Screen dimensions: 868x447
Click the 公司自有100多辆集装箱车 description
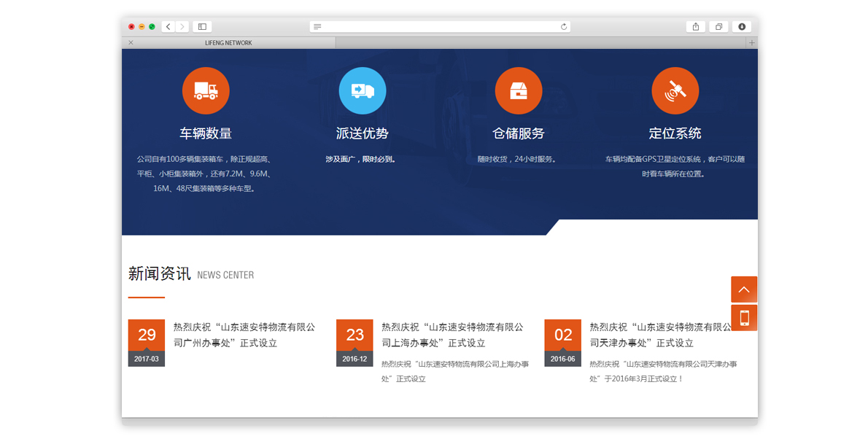[x=204, y=174]
